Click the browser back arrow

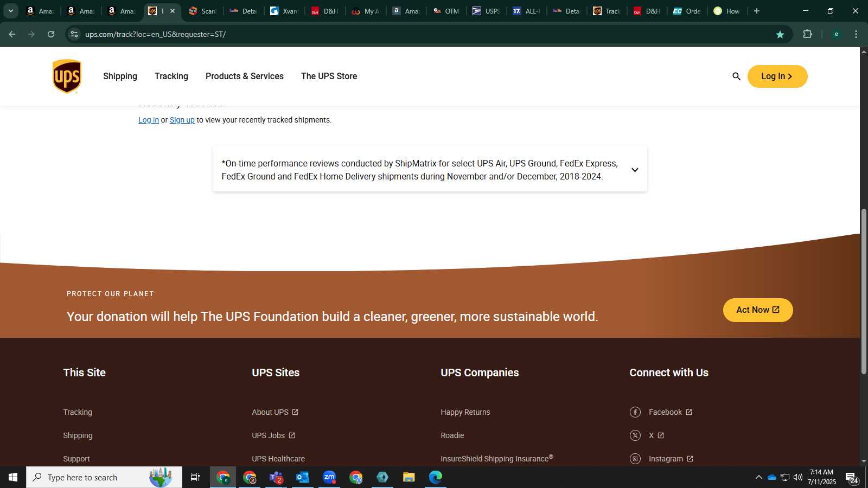pos(12,34)
